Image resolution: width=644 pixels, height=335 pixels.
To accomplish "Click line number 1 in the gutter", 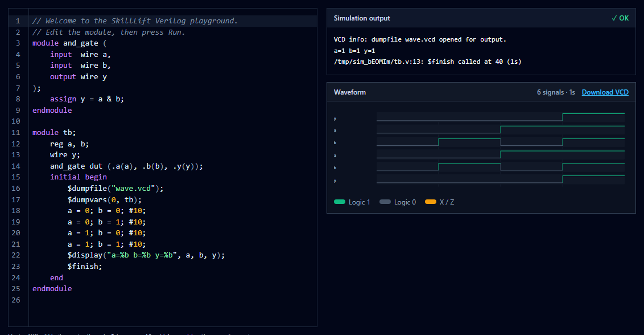I will 18,21.
